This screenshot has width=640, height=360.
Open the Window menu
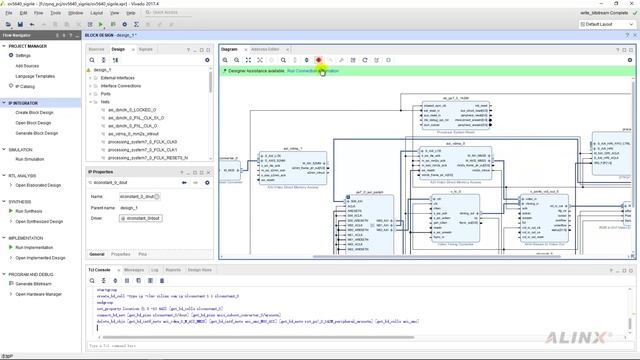tap(76, 13)
